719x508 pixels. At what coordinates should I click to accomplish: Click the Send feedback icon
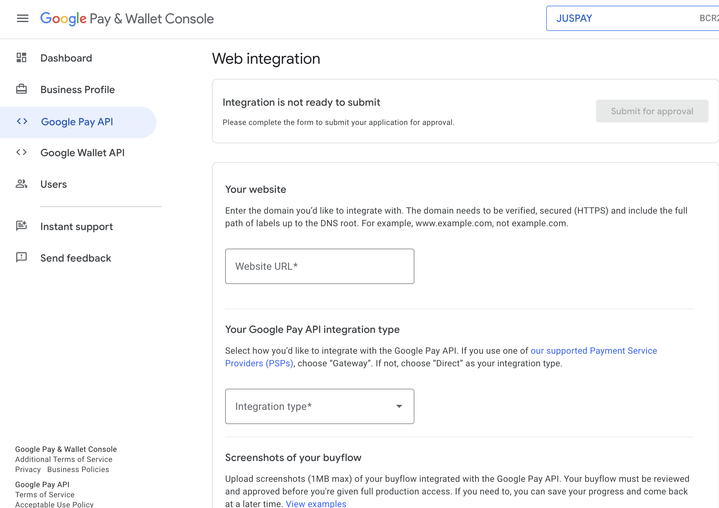[21, 258]
